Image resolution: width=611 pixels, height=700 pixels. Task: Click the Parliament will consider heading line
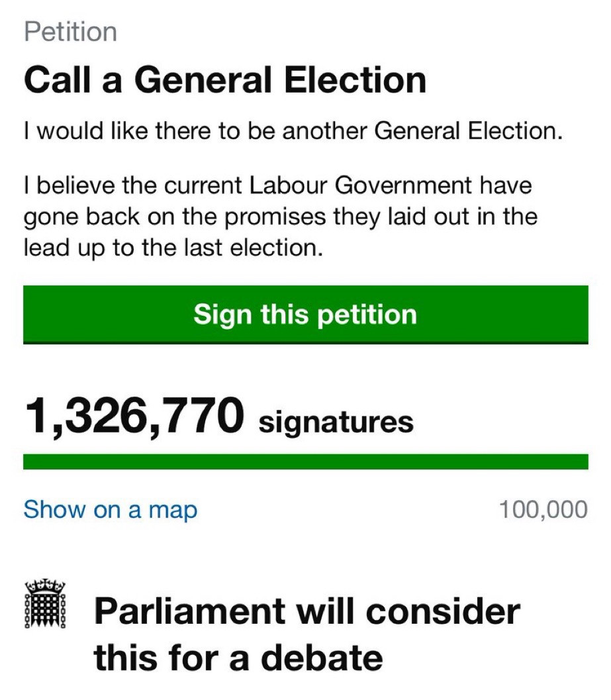tap(307, 612)
